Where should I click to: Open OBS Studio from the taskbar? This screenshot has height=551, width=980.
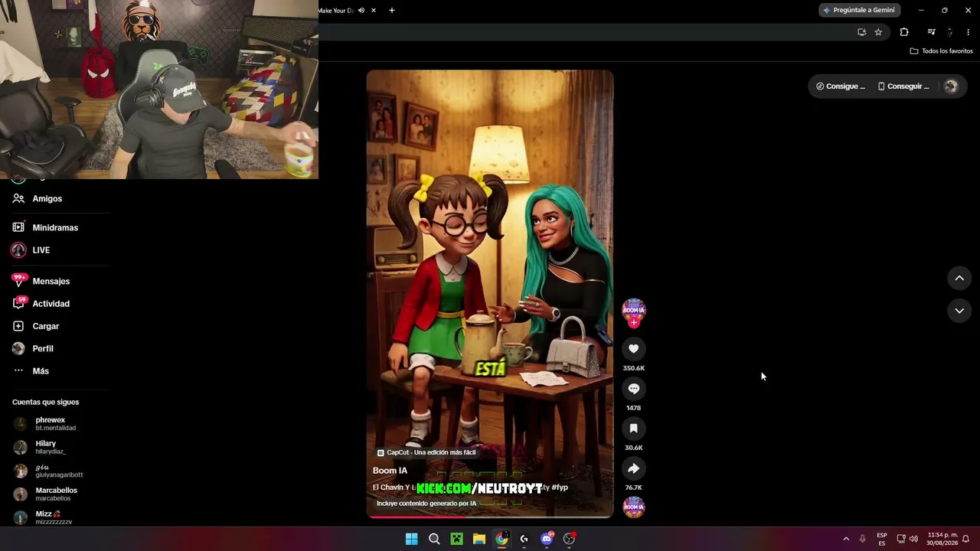569,539
